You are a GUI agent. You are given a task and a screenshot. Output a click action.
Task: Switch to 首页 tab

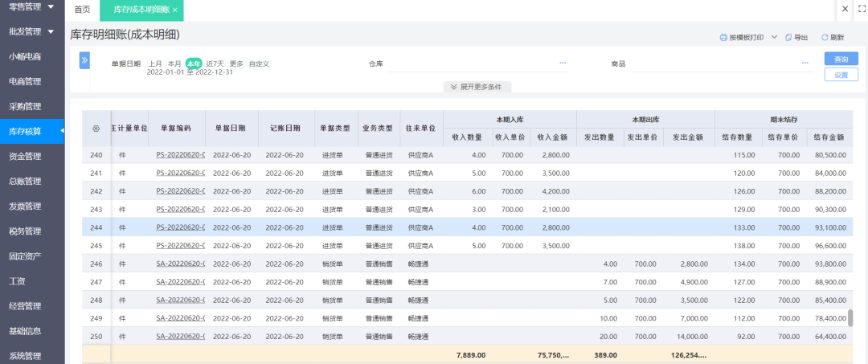(x=82, y=10)
